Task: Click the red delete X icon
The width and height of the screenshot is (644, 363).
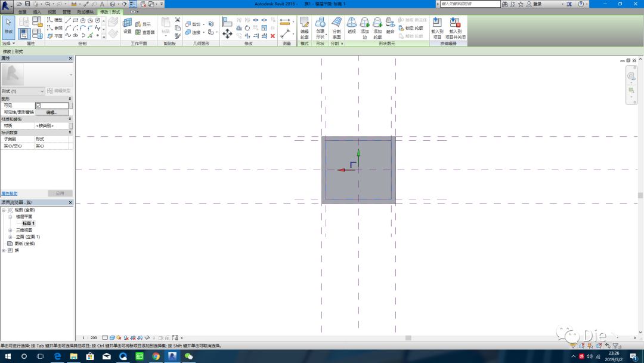Action: tap(273, 36)
